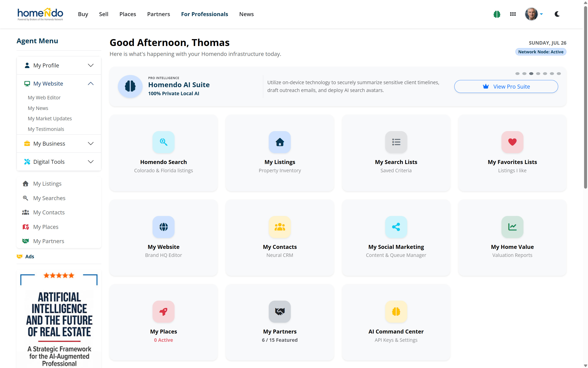Select the fifth carousel dot
The image size is (588, 368).
[x=545, y=74]
